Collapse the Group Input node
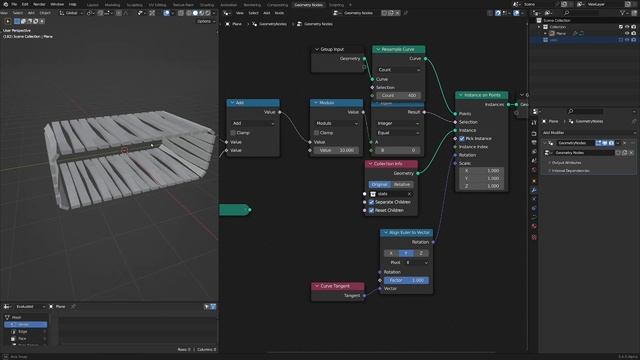This screenshot has height=360, width=640. click(317, 49)
